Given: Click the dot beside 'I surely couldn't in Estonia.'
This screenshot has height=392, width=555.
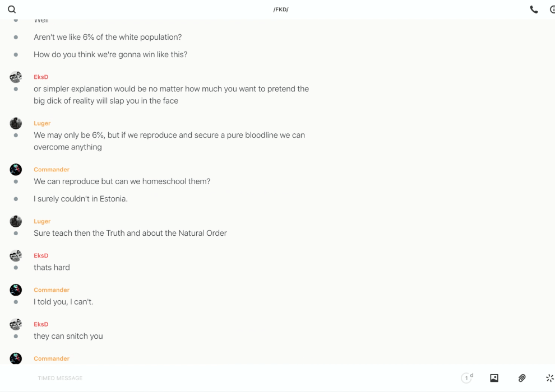Looking at the screenshot, I should 16,199.
